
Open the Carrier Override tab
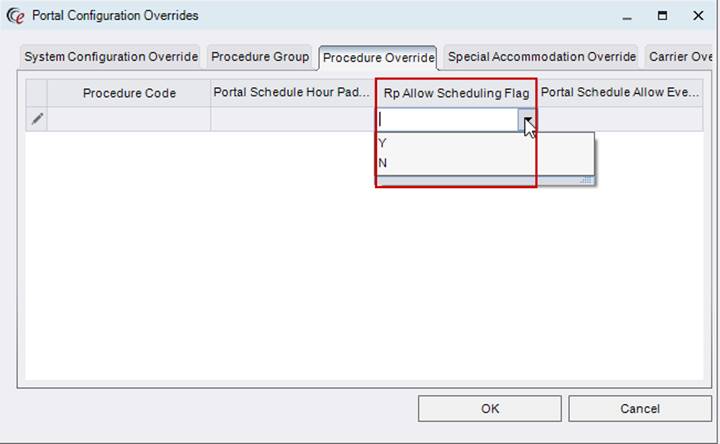point(680,57)
